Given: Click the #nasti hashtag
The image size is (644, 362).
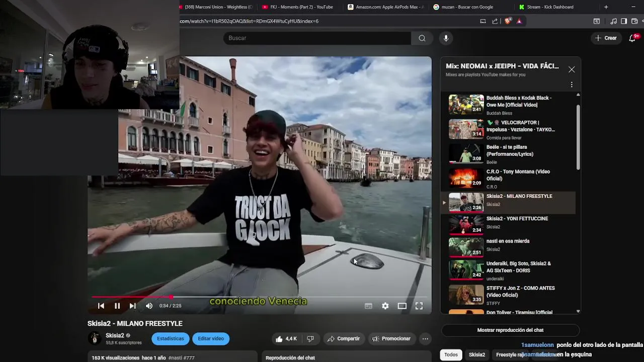Looking at the screenshot, I should point(175,358).
